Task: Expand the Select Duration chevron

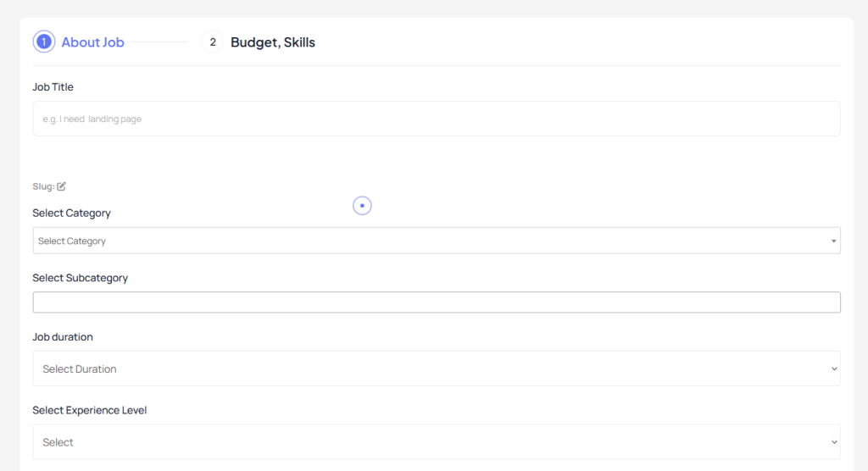Action: click(x=834, y=369)
